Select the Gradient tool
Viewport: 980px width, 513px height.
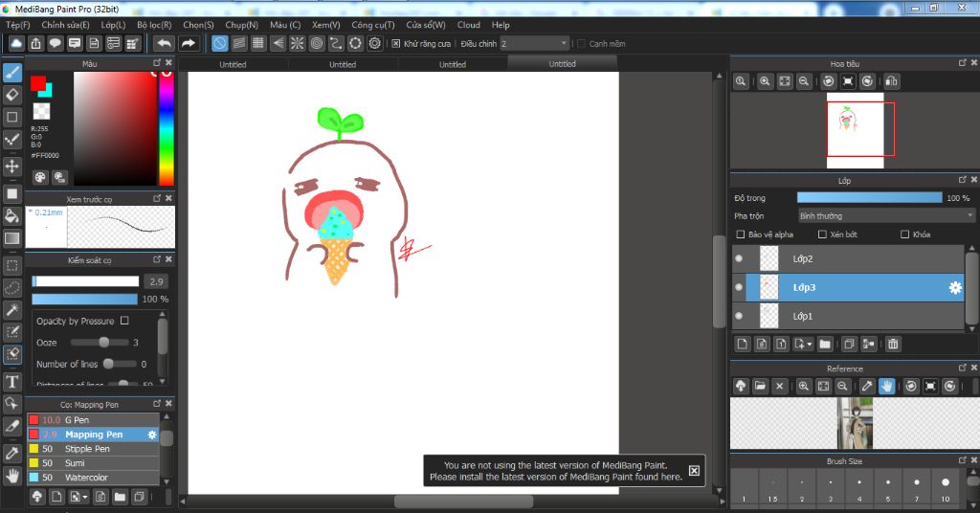point(11,238)
